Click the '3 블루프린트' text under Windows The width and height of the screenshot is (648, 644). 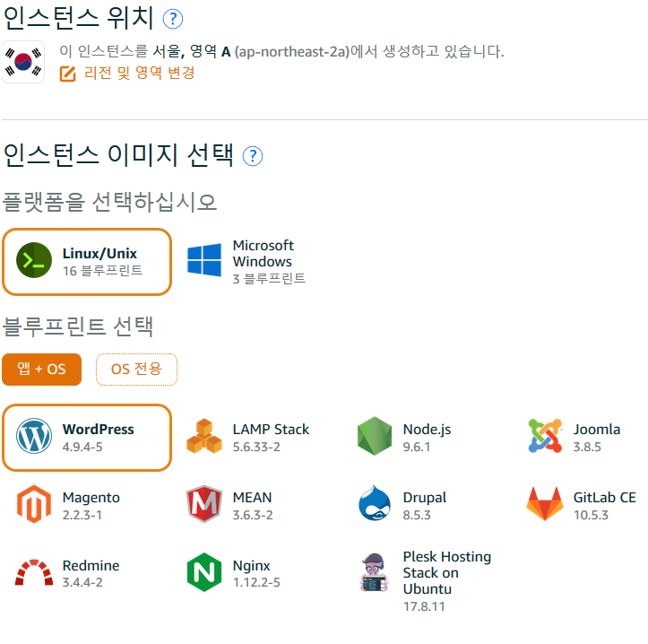click(x=269, y=279)
